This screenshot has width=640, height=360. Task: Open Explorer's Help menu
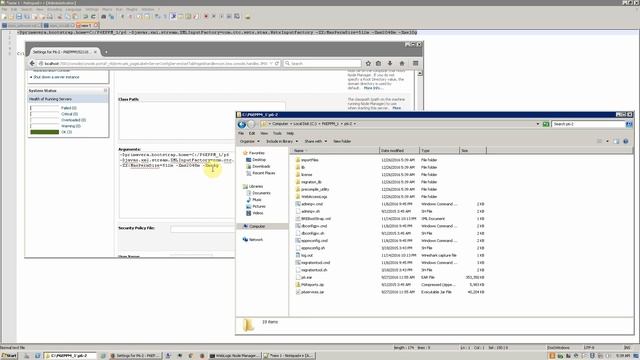290,133
